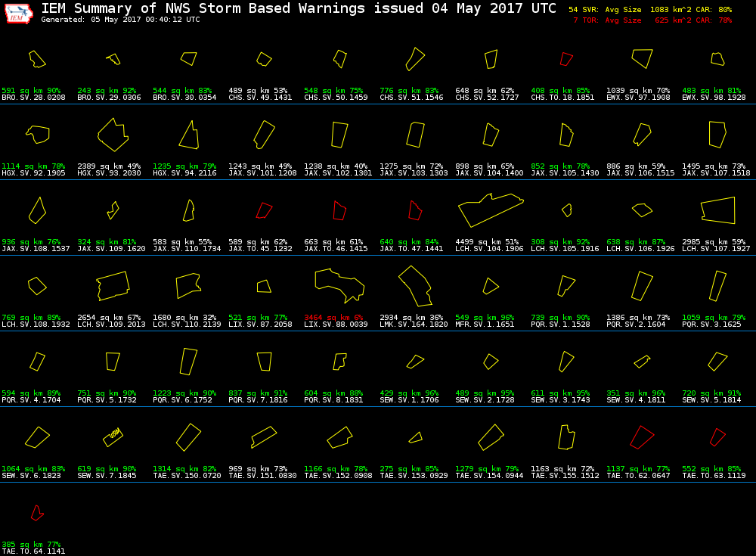This screenshot has width=756, height=556.
Task: Select the JAX.SV.107.1518 polygon
Action: coord(717,135)
